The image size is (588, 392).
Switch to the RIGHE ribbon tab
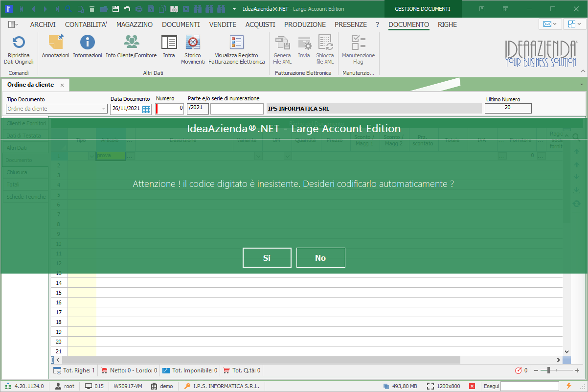point(448,24)
